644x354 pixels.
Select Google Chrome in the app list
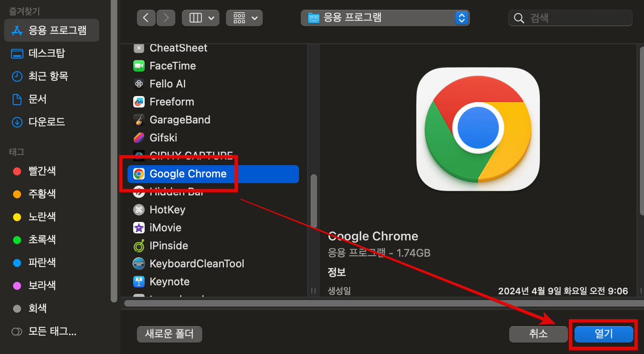point(213,174)
